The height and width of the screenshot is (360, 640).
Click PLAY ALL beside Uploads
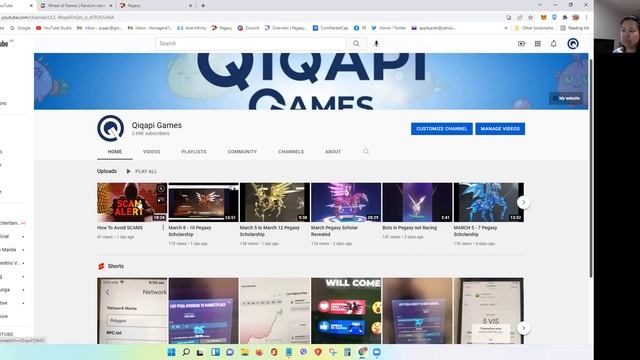142,171
